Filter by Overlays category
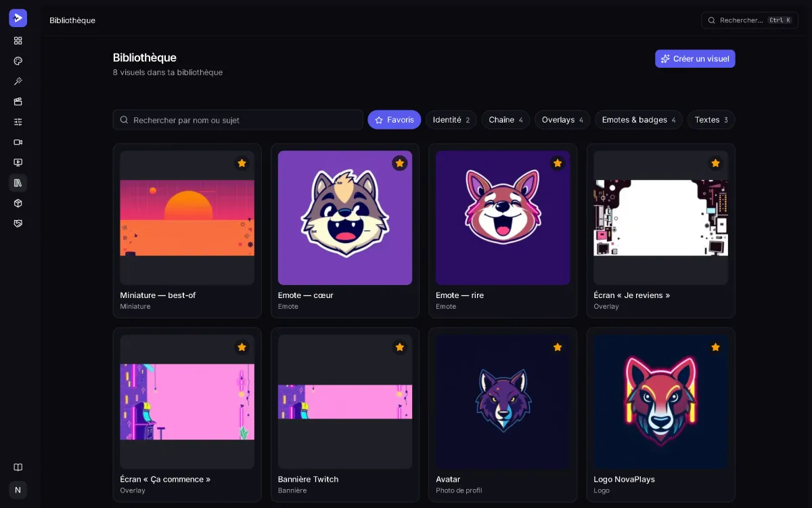 tap(562, 120)
